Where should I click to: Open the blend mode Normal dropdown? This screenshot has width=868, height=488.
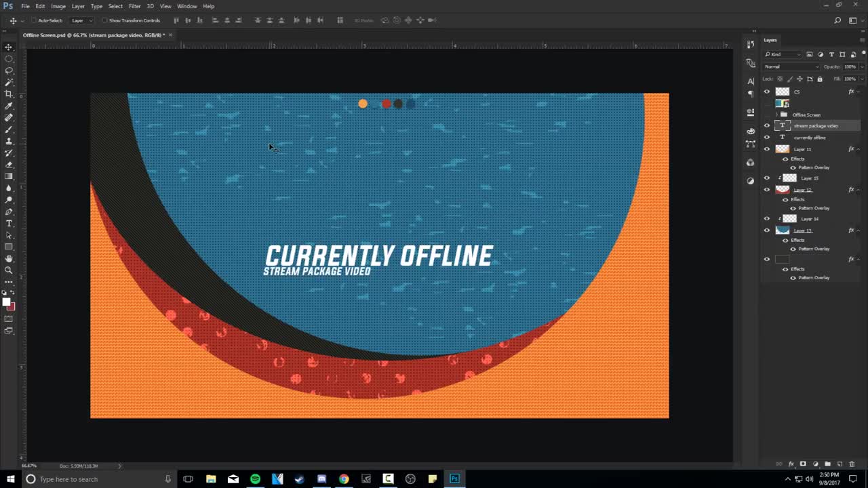(791, 66)
